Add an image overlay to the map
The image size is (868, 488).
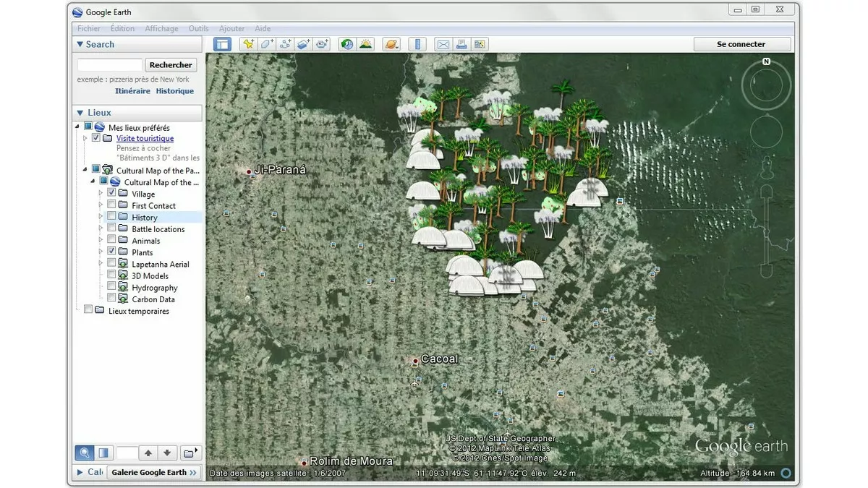point(304,43)
